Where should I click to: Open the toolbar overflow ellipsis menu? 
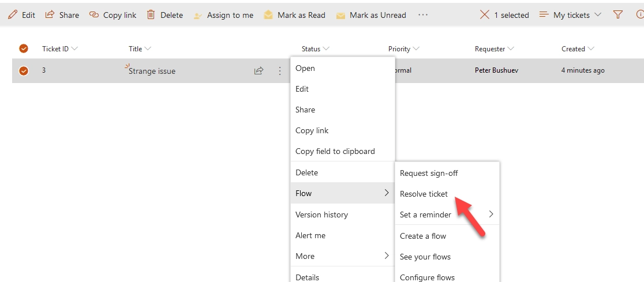tap(423, 15)
